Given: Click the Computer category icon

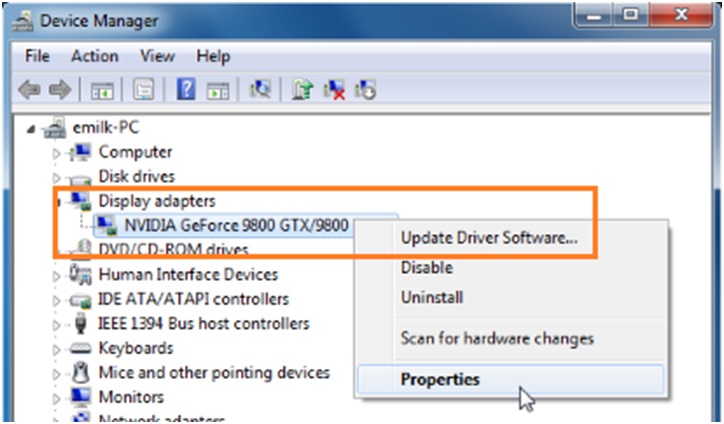Looking at the screenshot, I should 80,152.
